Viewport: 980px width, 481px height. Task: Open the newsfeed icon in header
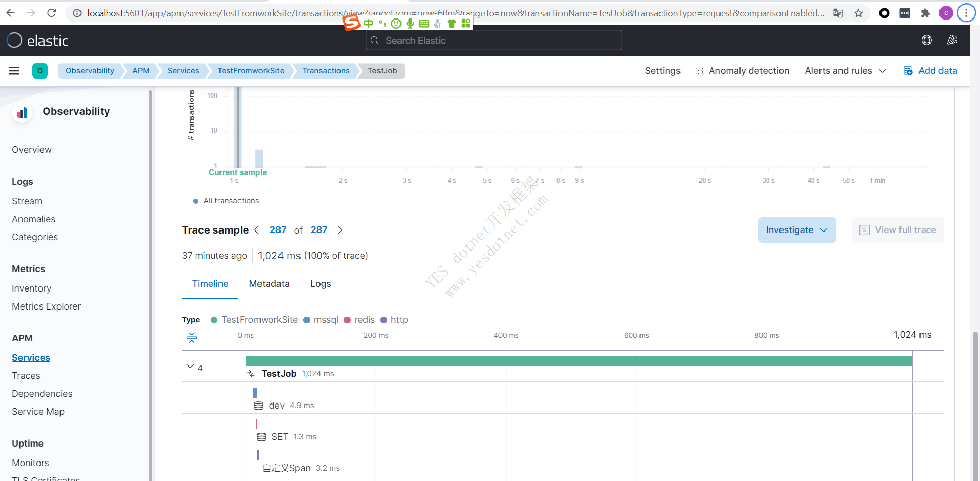[952, 40]
